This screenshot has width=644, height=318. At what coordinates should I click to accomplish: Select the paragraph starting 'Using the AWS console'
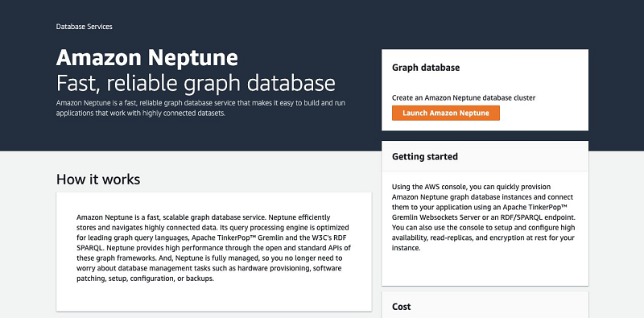coord(484,217)
